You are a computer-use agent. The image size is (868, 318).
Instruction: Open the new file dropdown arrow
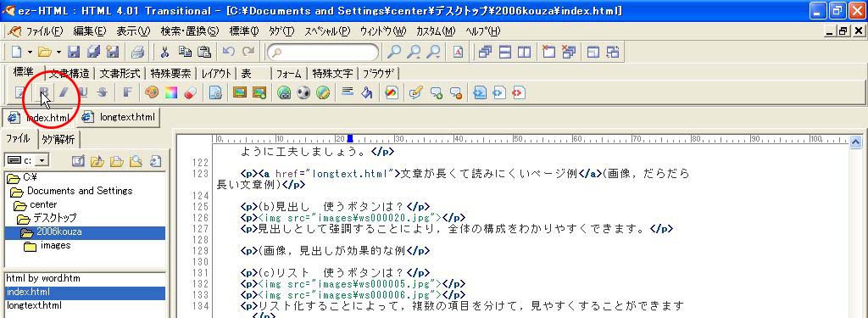pyautogui.click(x=30, y=52)
